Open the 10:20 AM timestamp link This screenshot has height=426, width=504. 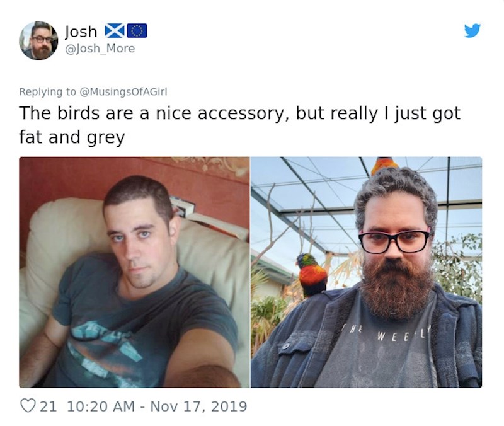tap(101, 406)
